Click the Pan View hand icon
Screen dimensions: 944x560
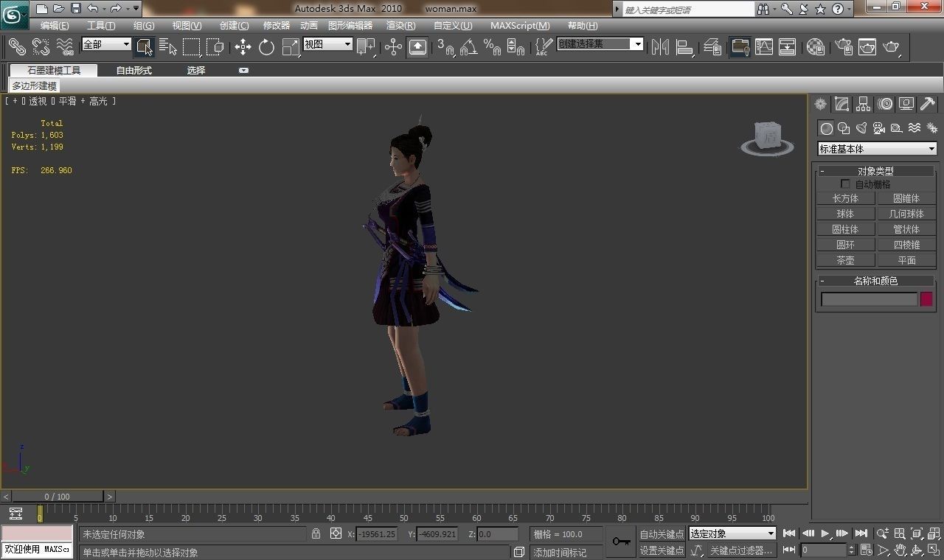[900, 550]
